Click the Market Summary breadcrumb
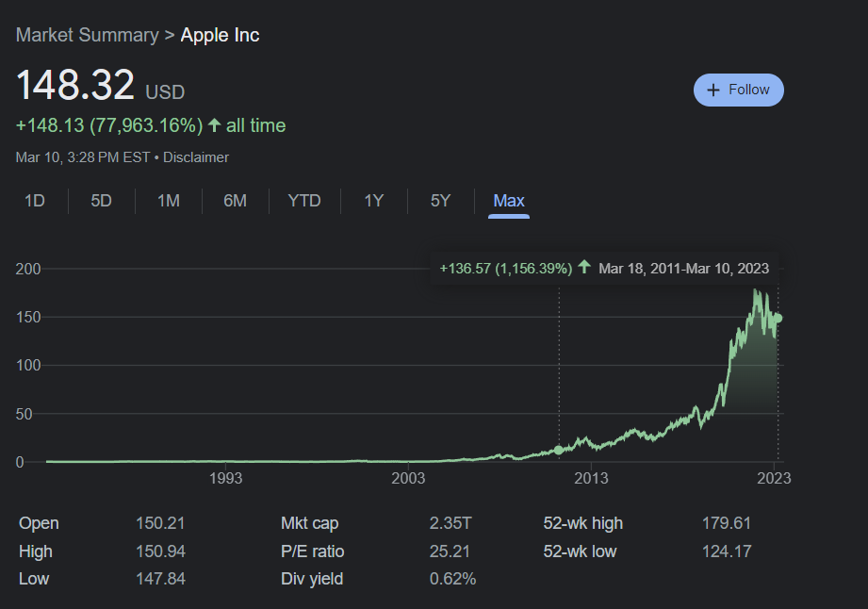868x609 pixels. [x=87, y=36]
